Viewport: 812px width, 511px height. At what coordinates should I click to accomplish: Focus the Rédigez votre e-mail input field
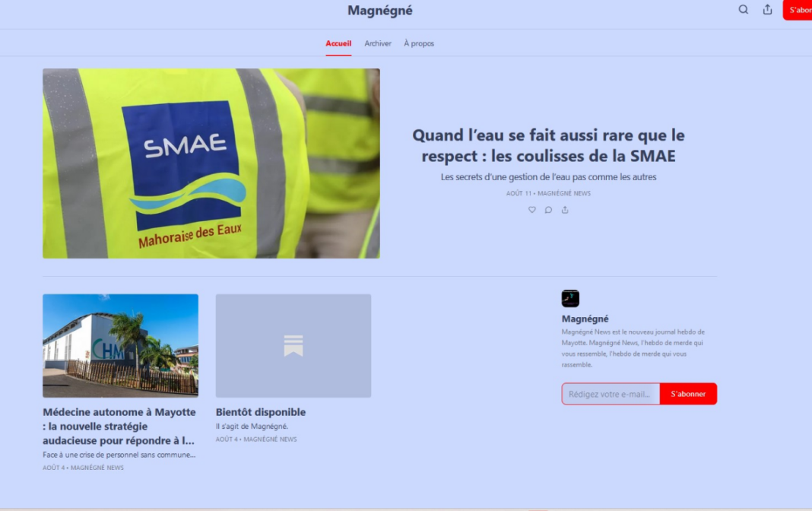pyautogui.click(x=611, y=394)
